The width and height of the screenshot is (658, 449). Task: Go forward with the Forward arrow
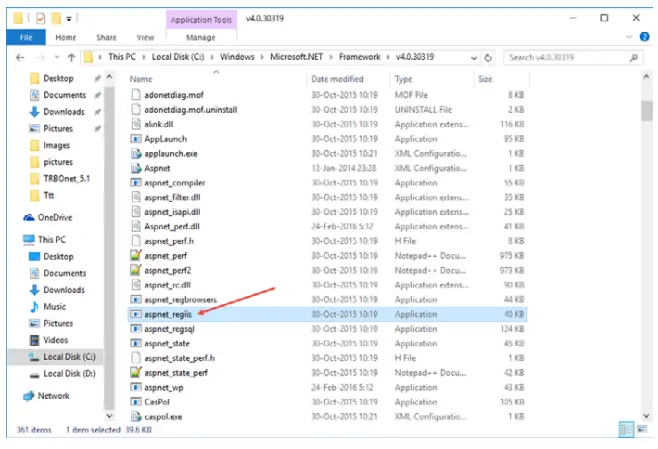(x=40, y=57)
